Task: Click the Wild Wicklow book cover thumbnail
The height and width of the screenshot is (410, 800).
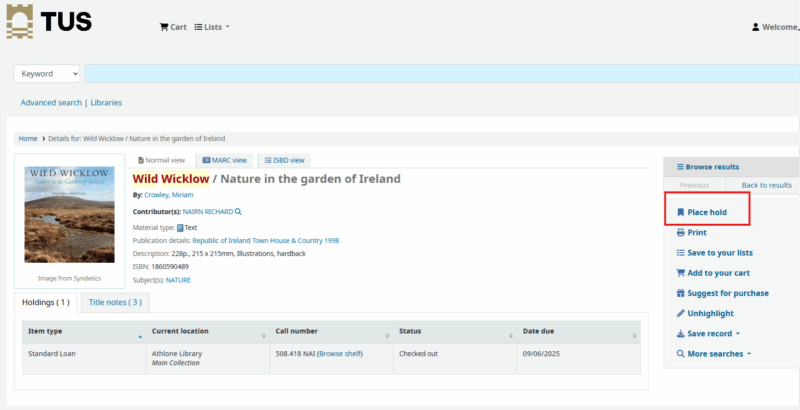Action: click(x=69, y=214)
